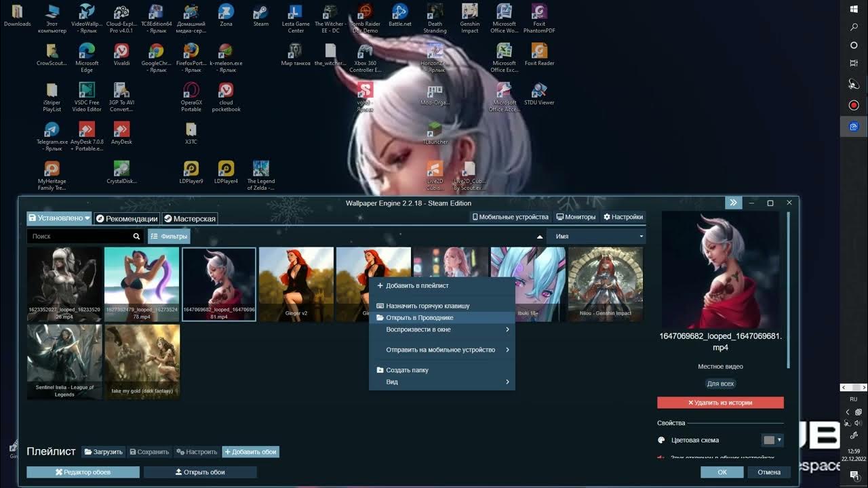Viewport: 868px width, 488px height.
Task: Click the right panel vertical scrollbar
Action: [x=788, y=291]
